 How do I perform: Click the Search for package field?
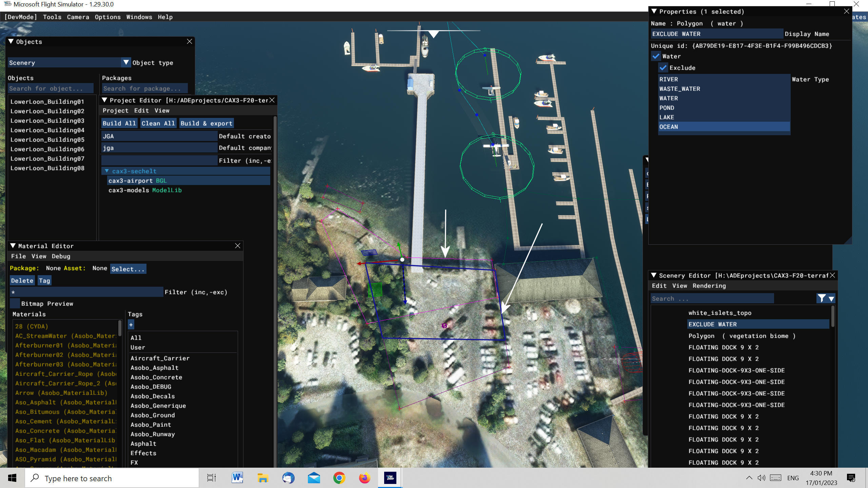coord(145,88)
